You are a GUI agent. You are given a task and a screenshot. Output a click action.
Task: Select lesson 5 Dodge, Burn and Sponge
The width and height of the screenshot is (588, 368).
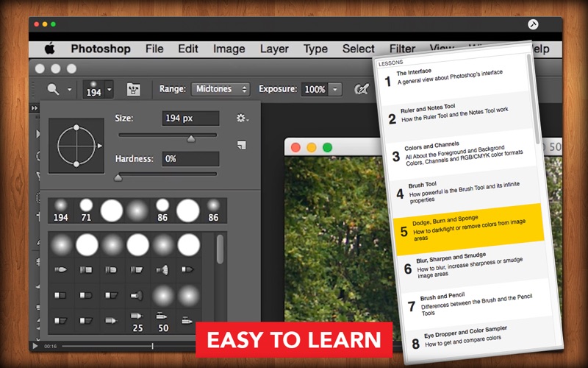(469, 230)
